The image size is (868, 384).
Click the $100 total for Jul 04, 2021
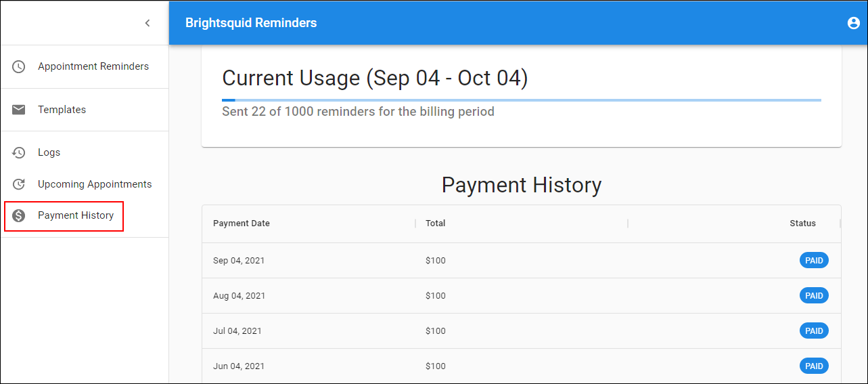(x=436, y=331)
